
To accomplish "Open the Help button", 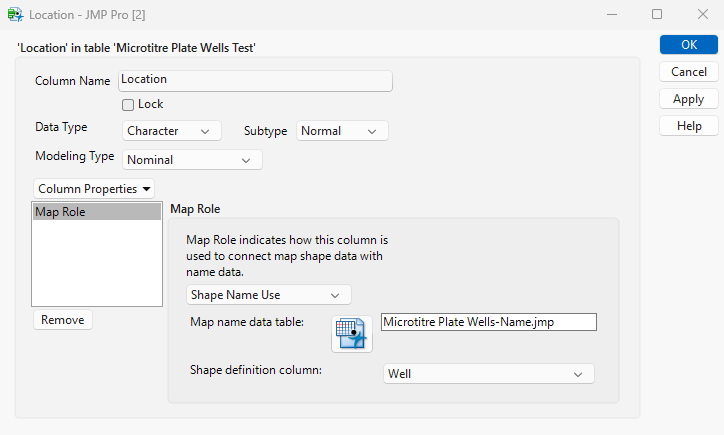I will coord(688,126).
